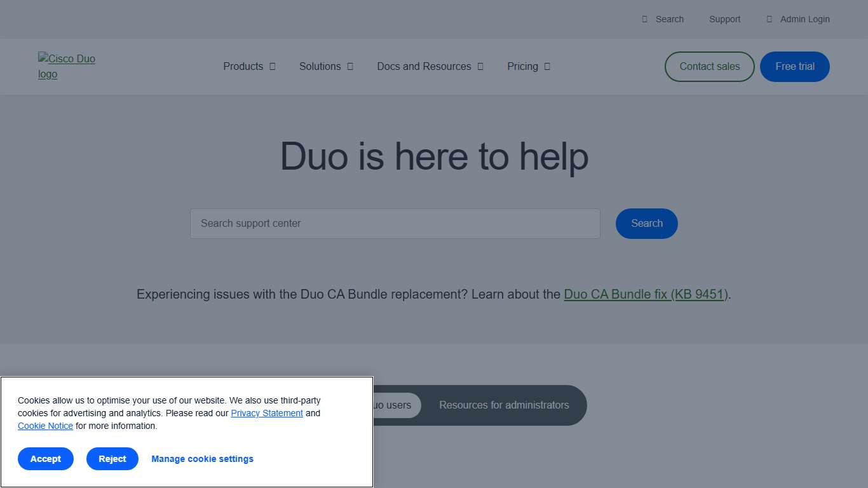Accept the cookie policy

pyautogui.click(x=45, y=459)
